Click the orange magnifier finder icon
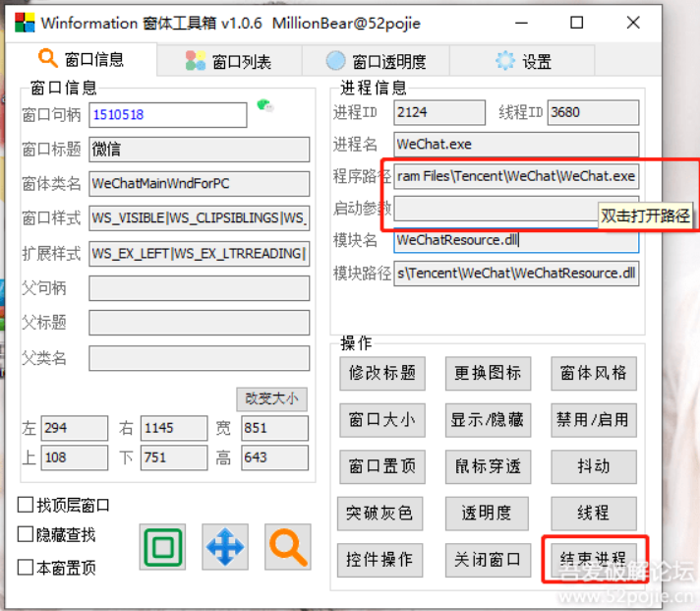 (288, 547)
